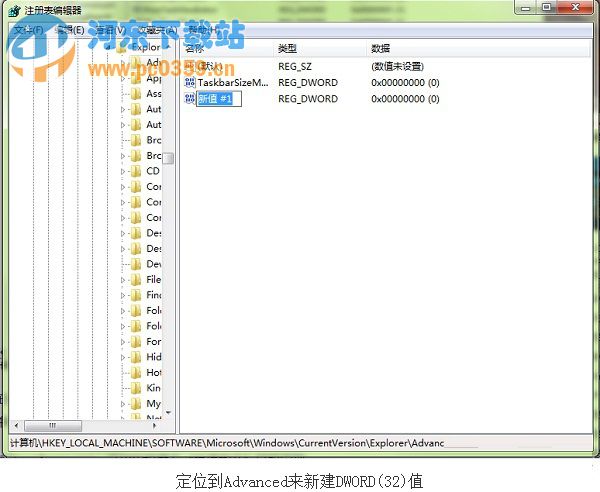Select the Ass key in tree

coord(154,93)
